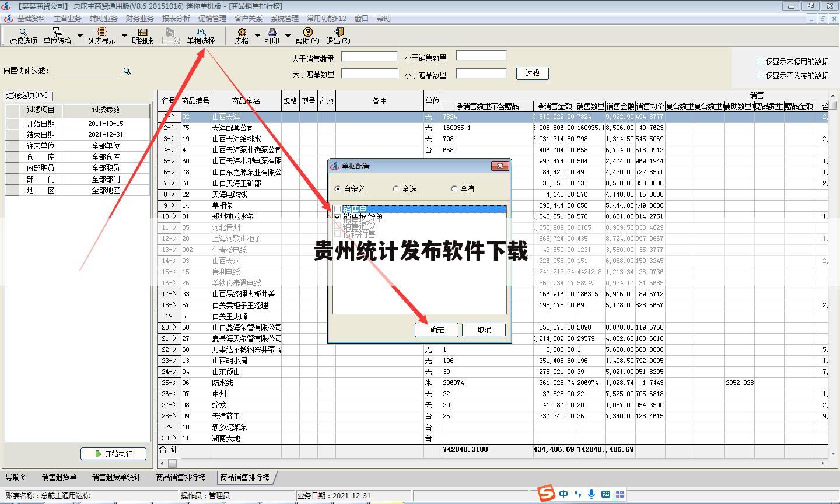
Task: Select the 全清 radio option
Action: tap(454, 189)
